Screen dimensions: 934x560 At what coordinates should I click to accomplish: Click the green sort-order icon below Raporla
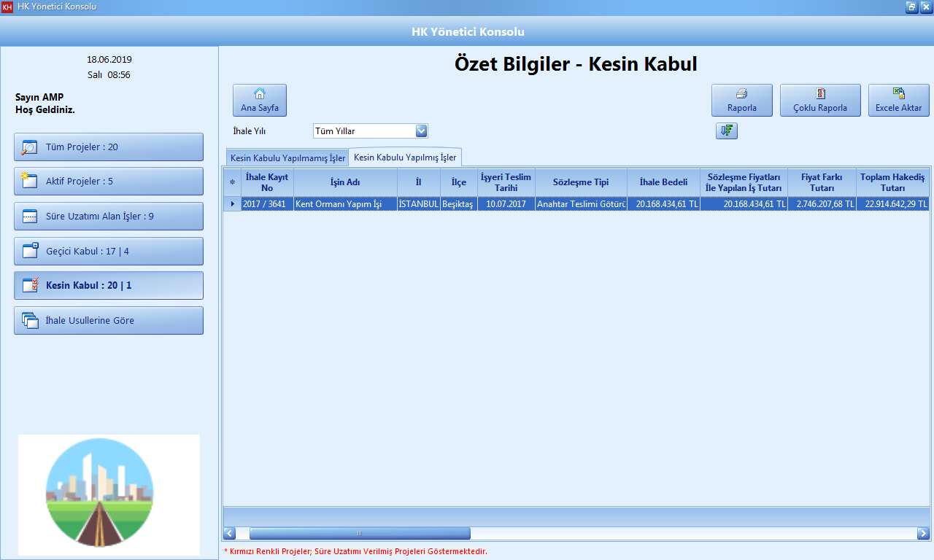point(726,131)
